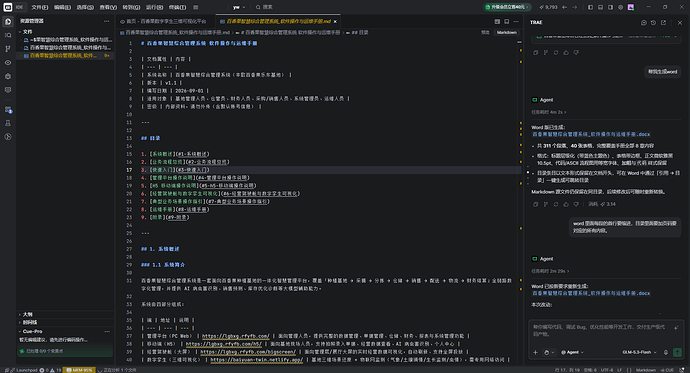
Task: Start a new chat in TRAE panel
Action: [643, 22]
